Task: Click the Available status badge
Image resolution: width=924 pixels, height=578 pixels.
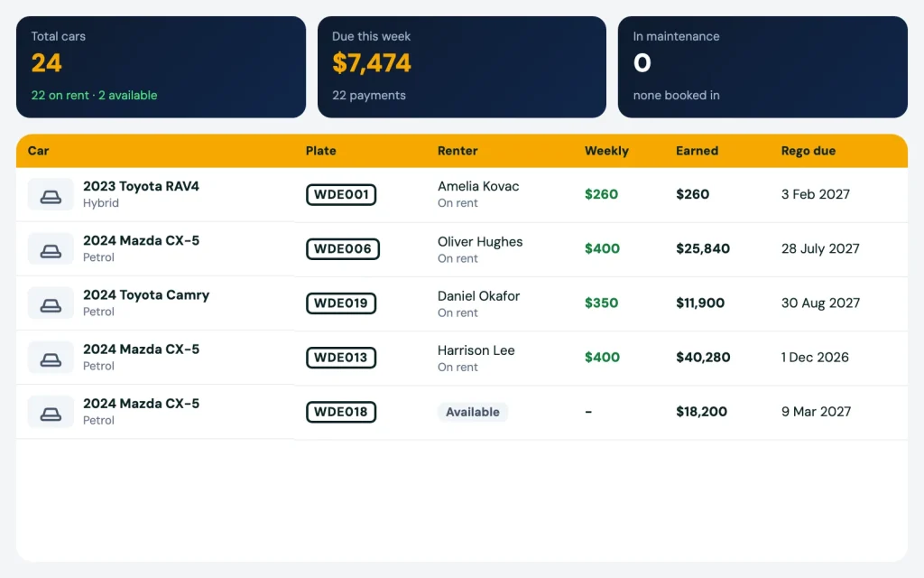Action: point(473,412)
